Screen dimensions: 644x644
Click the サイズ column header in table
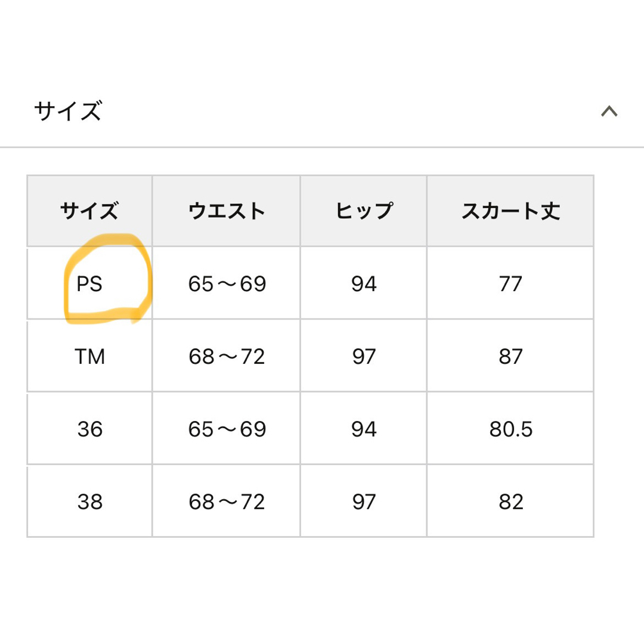[x=89, y=211]
